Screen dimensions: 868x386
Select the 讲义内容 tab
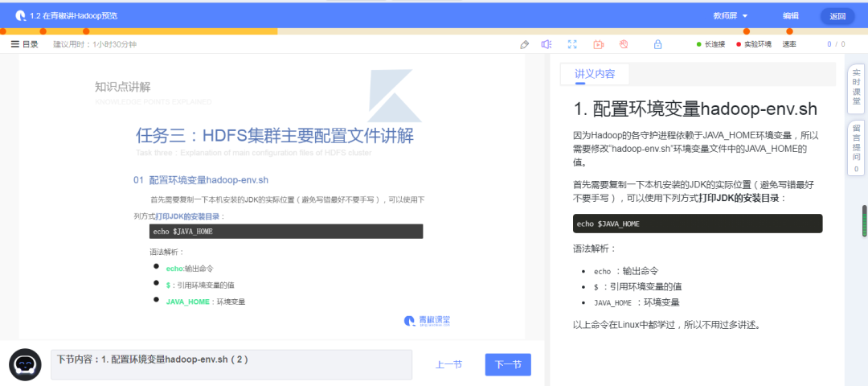coord(594,74)
